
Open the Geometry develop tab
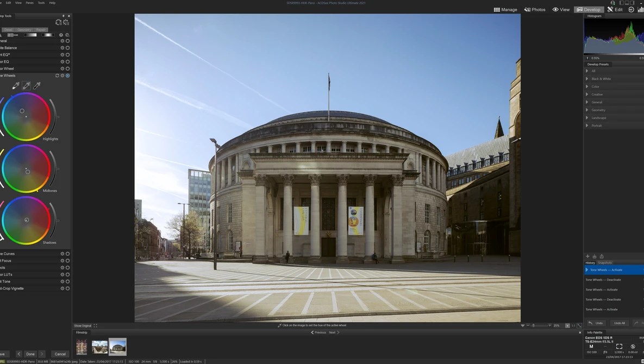coord(24,29)
